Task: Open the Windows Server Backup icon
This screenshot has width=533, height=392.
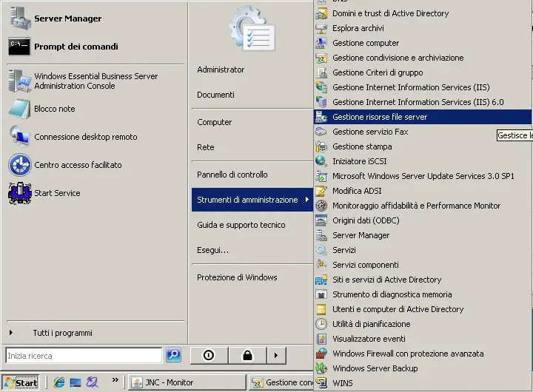Action: 321,368
